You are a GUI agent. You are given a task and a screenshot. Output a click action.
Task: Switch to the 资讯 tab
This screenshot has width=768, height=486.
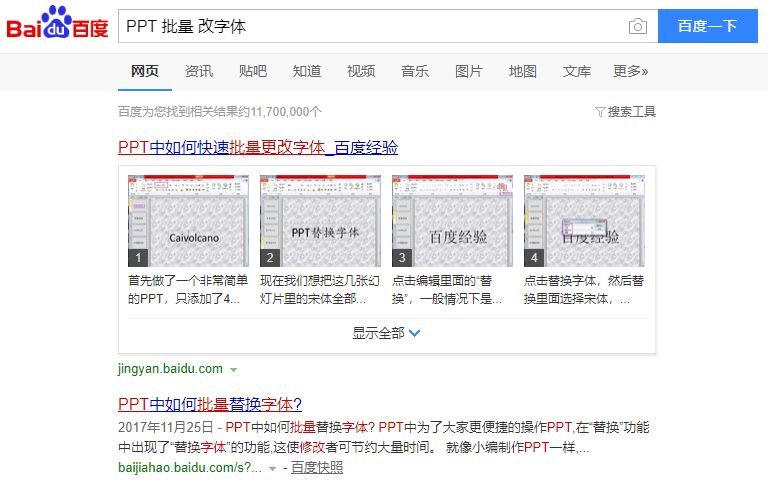[x=199, y=72]
